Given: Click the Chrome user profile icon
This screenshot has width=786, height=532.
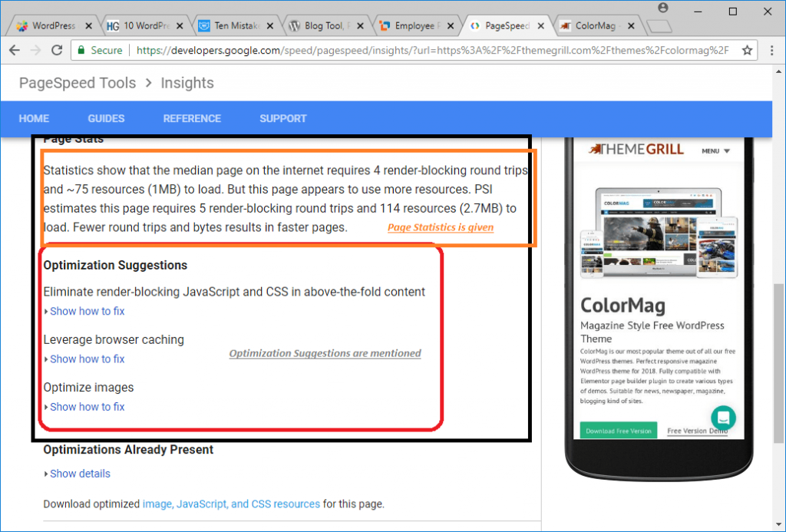Looking at the screenshot, I should tap(662, 8).
